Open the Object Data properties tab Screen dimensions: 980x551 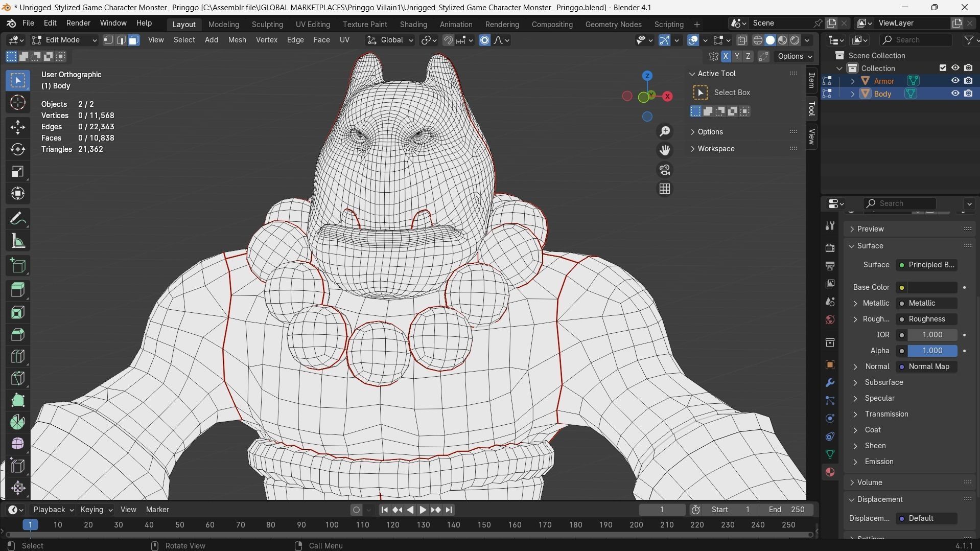pos(830,454)
